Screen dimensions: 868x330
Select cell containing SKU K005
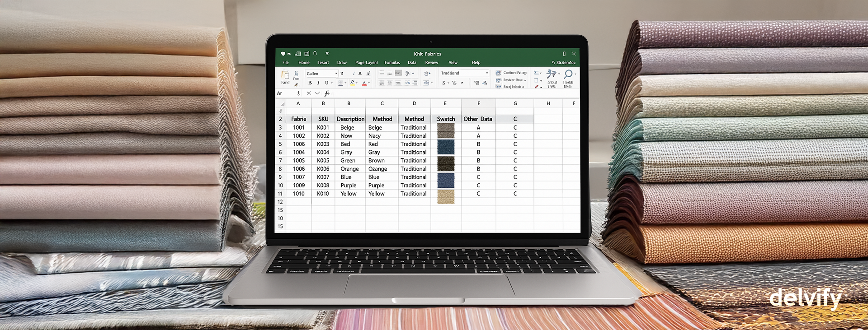pyautogui.click(x=323, y=161)
